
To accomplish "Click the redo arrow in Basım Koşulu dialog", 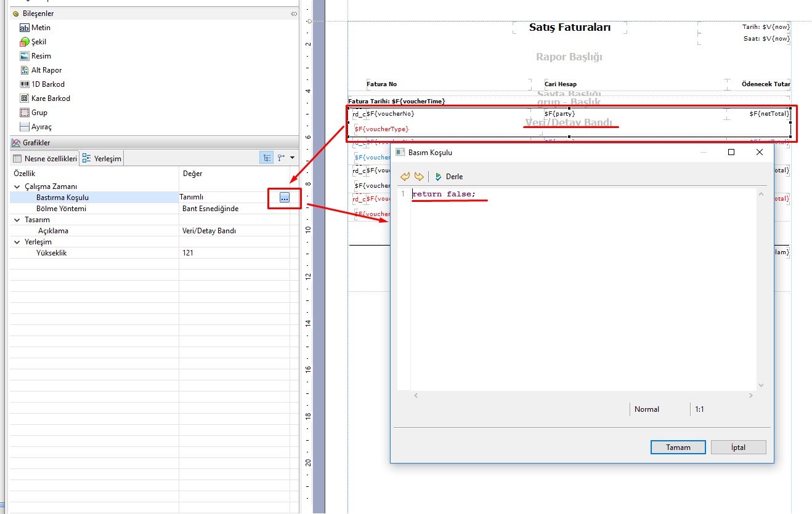I will tap(419, 177).
